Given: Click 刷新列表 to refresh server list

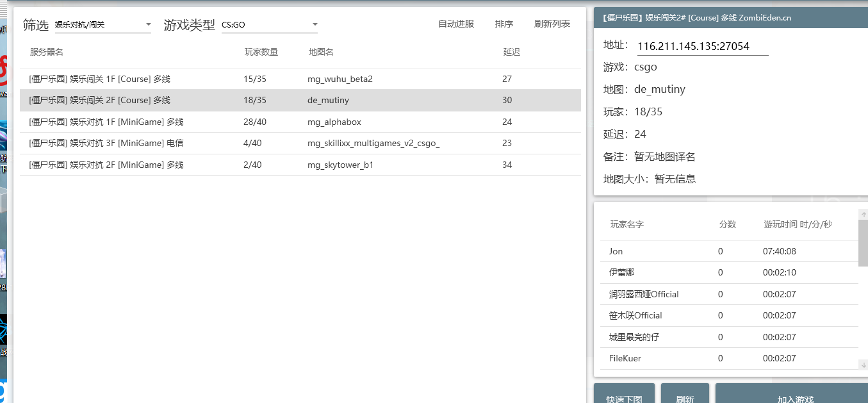Looking at the screenshot, I should coord(552,24).
